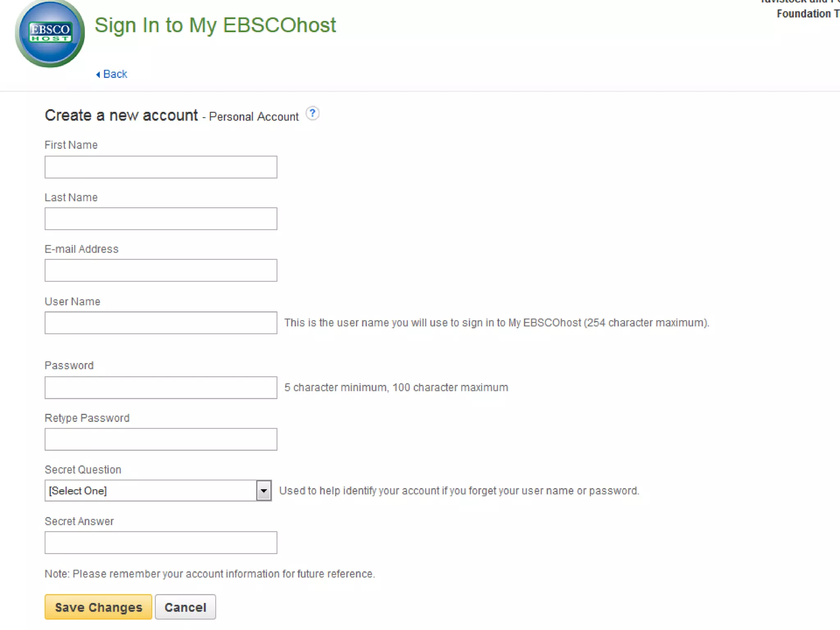This screenshot has width=840, height=630.
Task: Select the Secret Answer text box
Action: coord(161,543)
